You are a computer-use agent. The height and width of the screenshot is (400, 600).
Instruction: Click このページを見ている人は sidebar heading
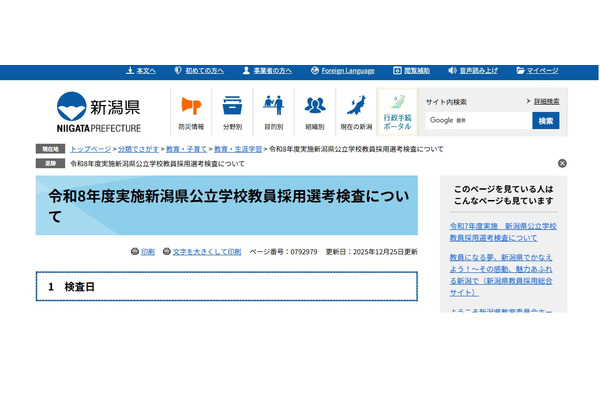pyautogui.click(x=504, y=195)
